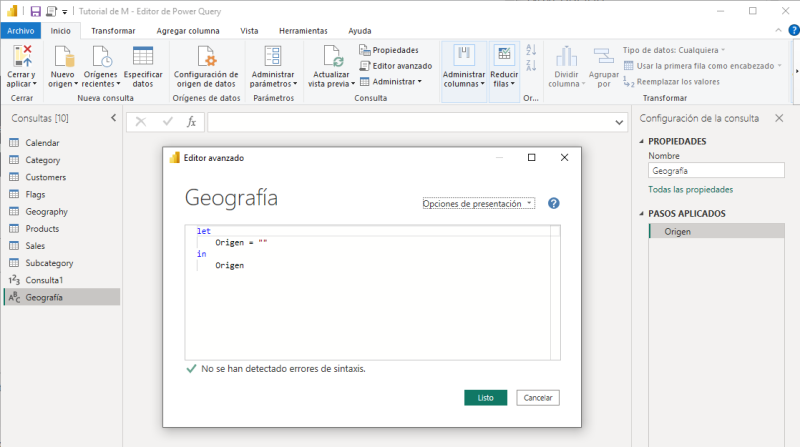Switch to the Transformar tab
800x447 pixels.
[113, 31]
